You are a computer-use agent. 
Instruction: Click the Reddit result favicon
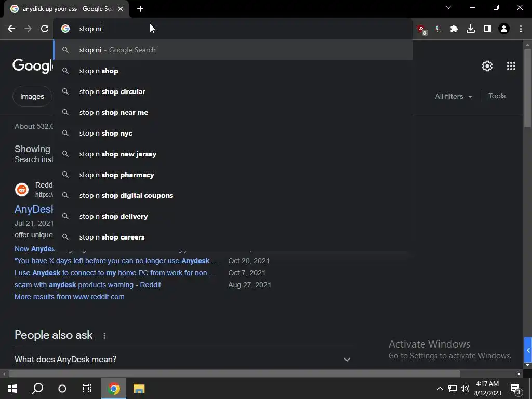[x=22, y=190]
